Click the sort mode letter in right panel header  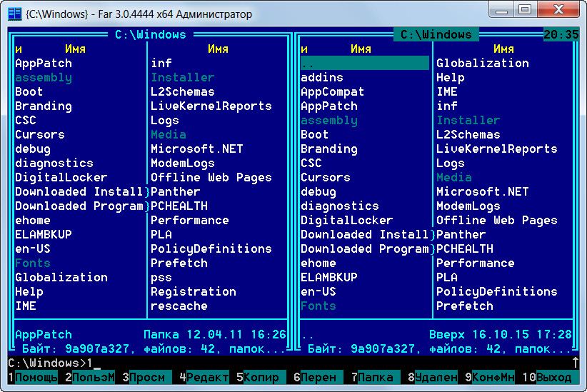(304, 49)
